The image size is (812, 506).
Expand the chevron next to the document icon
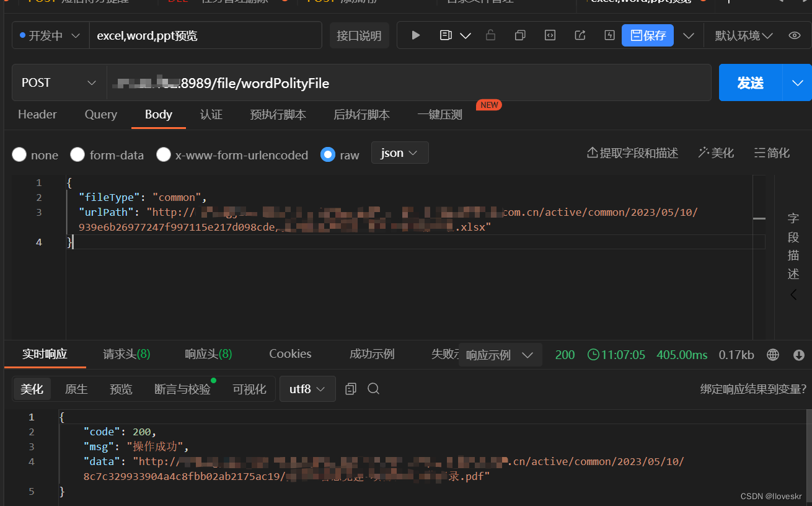click(465, 36)
